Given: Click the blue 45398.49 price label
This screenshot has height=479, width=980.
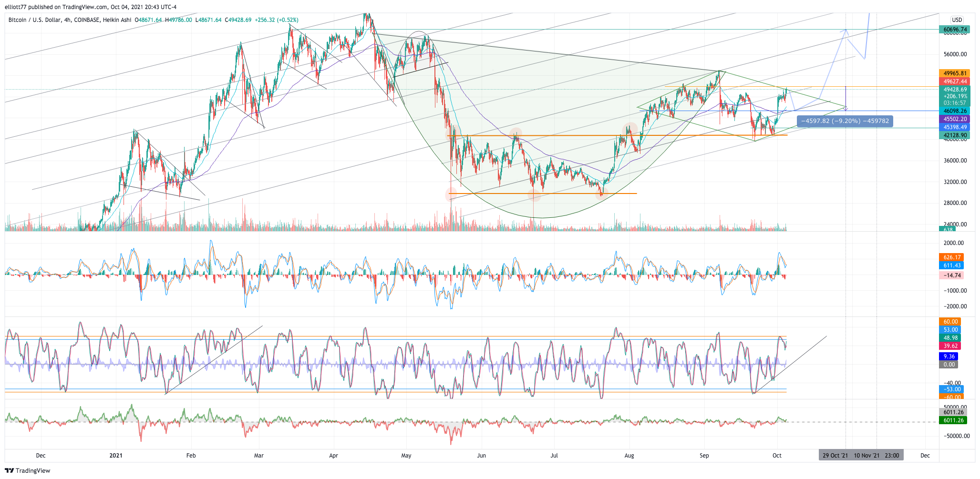Looking at the screenshot, I should point(955,127).
